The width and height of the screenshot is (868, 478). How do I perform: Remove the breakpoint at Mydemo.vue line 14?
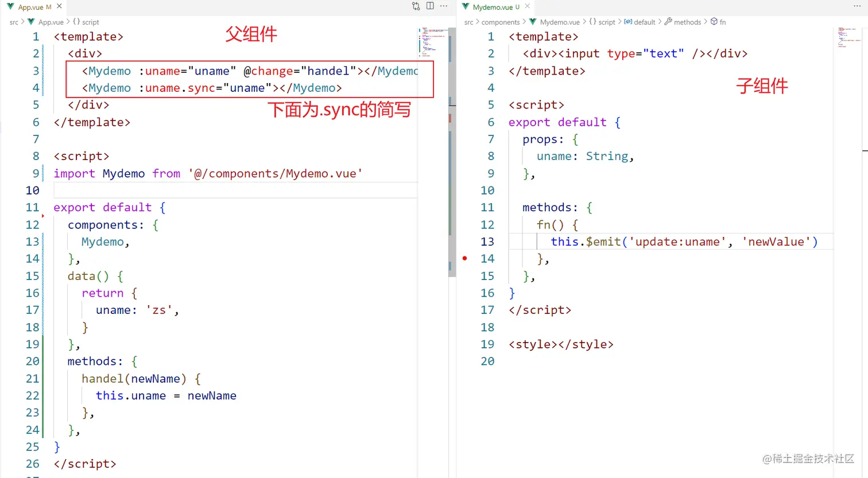[x=465, y=259]
